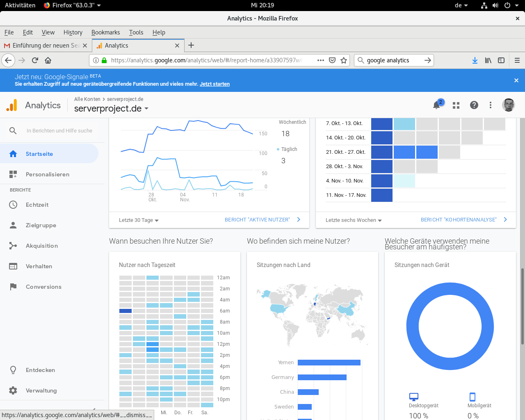Click the Jetzt starten link
The height and width of the screenshot is (420, 525).
pyautogui.click(x=215, y=84)
